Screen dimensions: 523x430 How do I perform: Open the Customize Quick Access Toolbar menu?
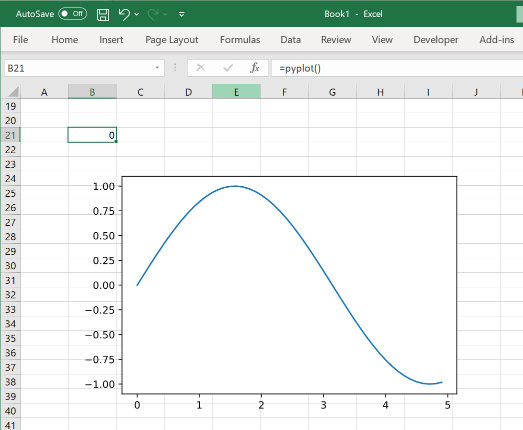tap(181, 14)
